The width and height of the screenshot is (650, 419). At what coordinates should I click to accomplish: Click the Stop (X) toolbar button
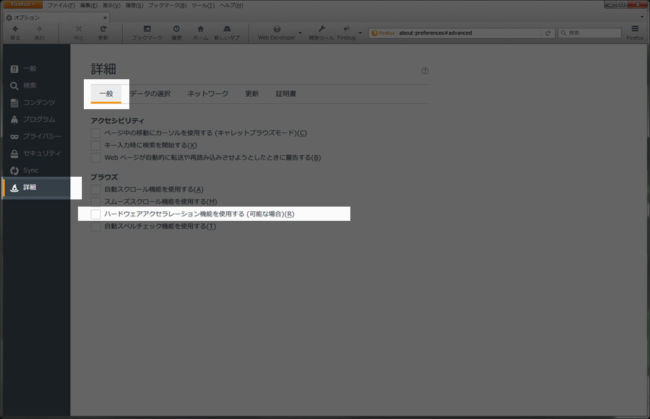click(78, 32)
